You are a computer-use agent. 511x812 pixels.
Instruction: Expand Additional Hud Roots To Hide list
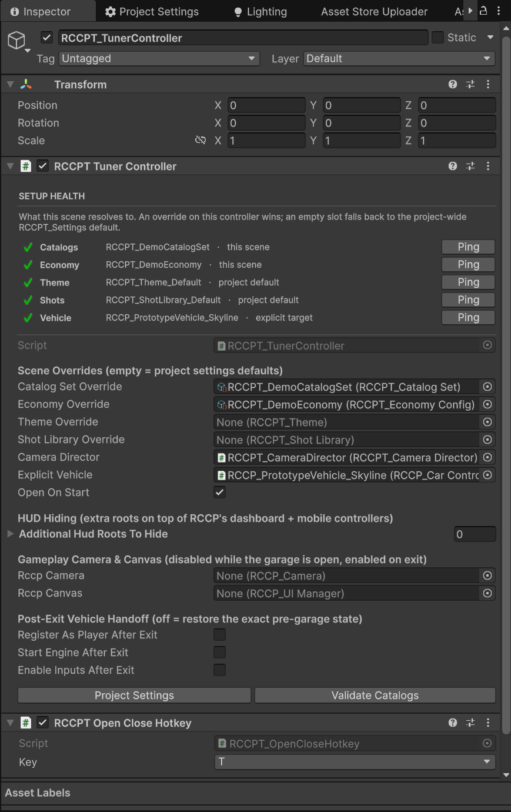[x=10, y=534]
